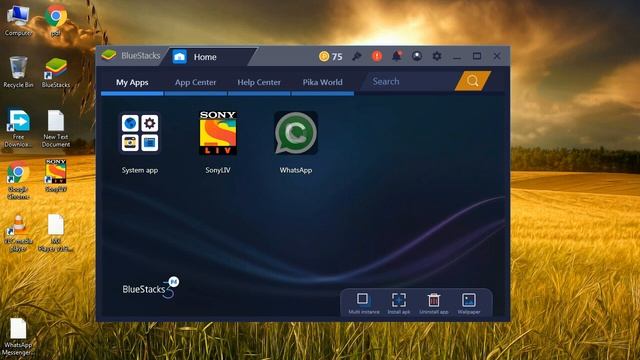This screenshot has height=360, width=640.
Task: Launch SonyLIV in BlueStacks My Apps
Action: coord(218,133)
